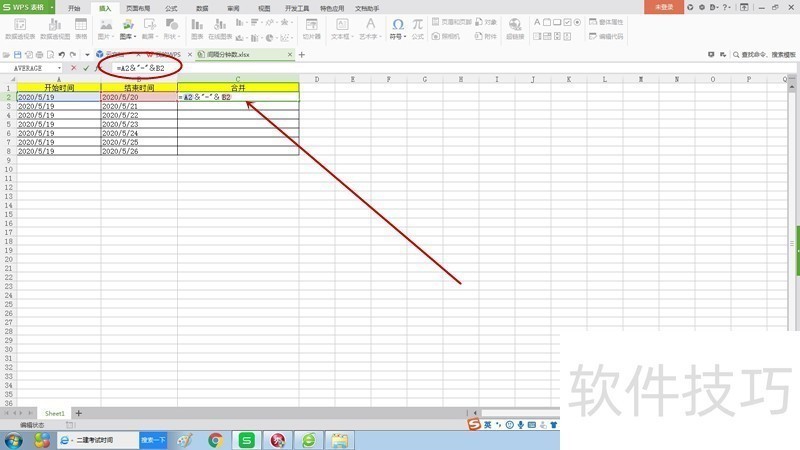The height and width of the screenshot is (450, 800).
Task: Select the yellow 合并 header cell
Action: coord(238,87)
